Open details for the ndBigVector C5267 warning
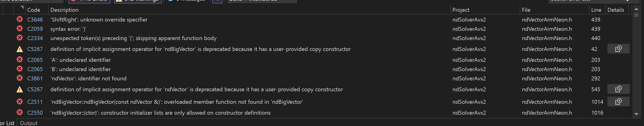 [618, 49]
